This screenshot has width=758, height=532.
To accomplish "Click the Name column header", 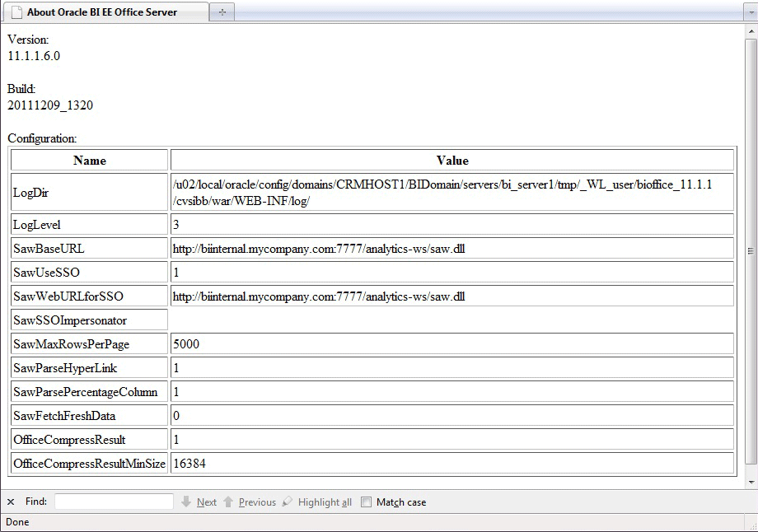I will click(x=90, y=160).
